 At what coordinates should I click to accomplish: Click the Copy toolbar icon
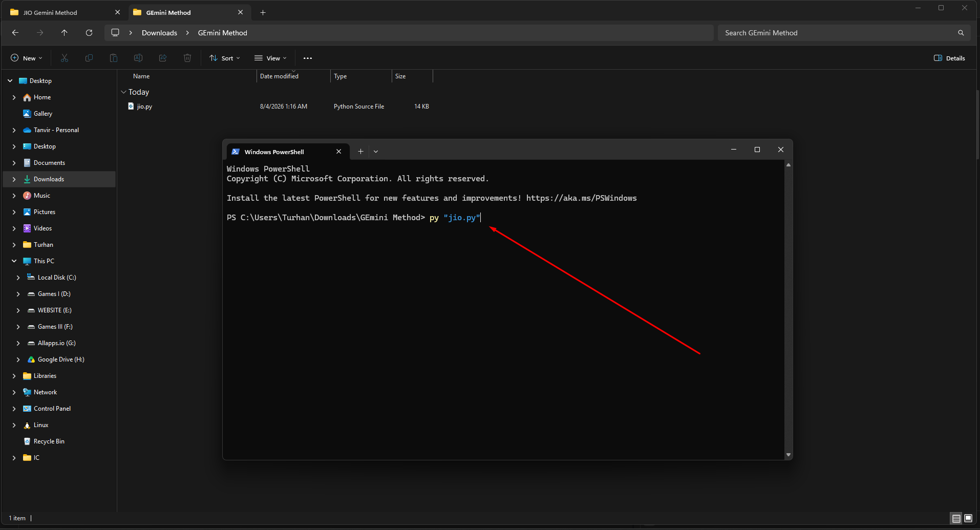(89, 58)
